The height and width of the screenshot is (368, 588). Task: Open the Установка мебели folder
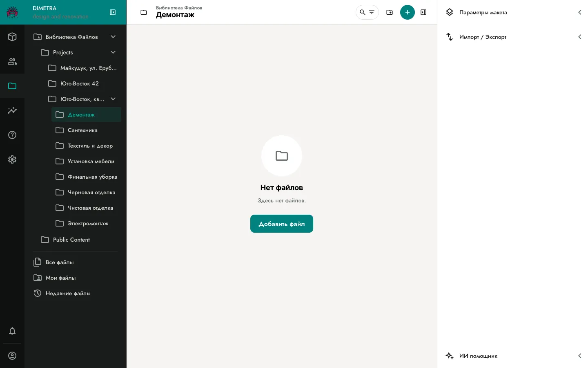[86, 161]
